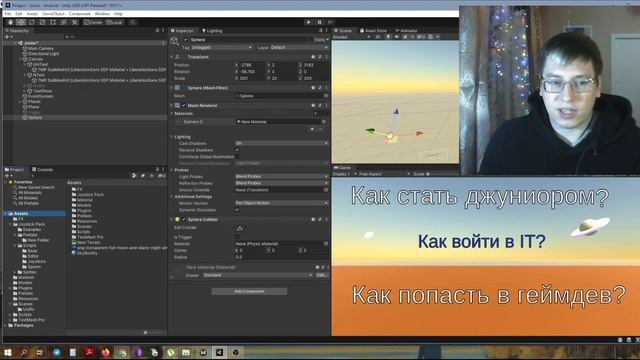
Task: Open Telegram from the taskbar
Action: coord(57,352)
